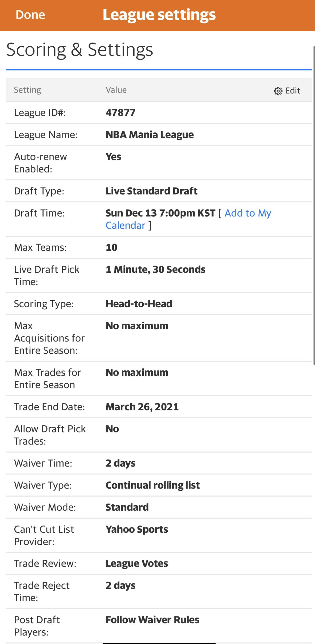Screen dimensions: 315x644
Task: Tap the Draft Time date text
Action: 160,213
